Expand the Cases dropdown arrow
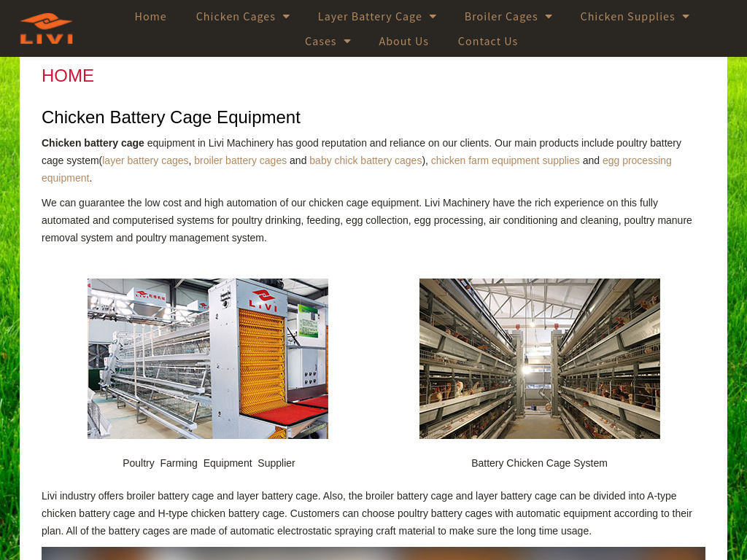747x560 pixels. [347, 42]
